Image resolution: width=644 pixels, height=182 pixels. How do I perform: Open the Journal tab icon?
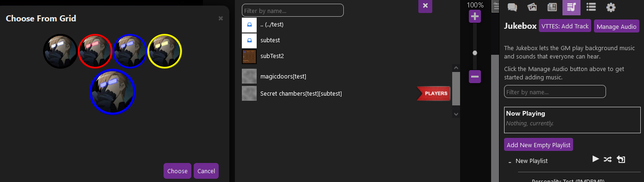pos(552,7)
